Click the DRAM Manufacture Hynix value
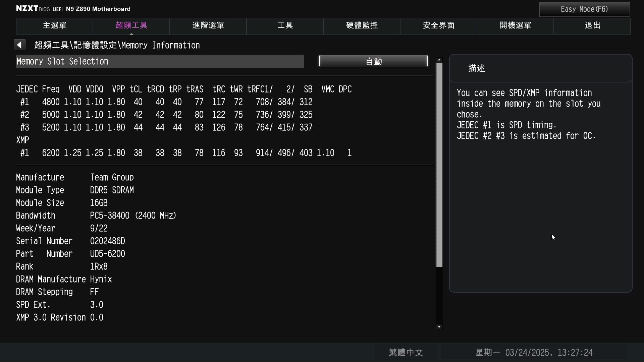 (101, 279)
